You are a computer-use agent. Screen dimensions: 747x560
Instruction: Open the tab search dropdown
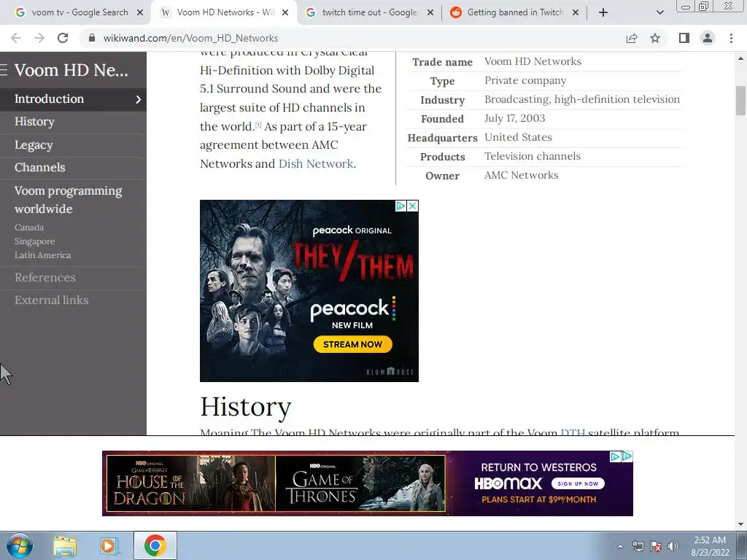659,12
